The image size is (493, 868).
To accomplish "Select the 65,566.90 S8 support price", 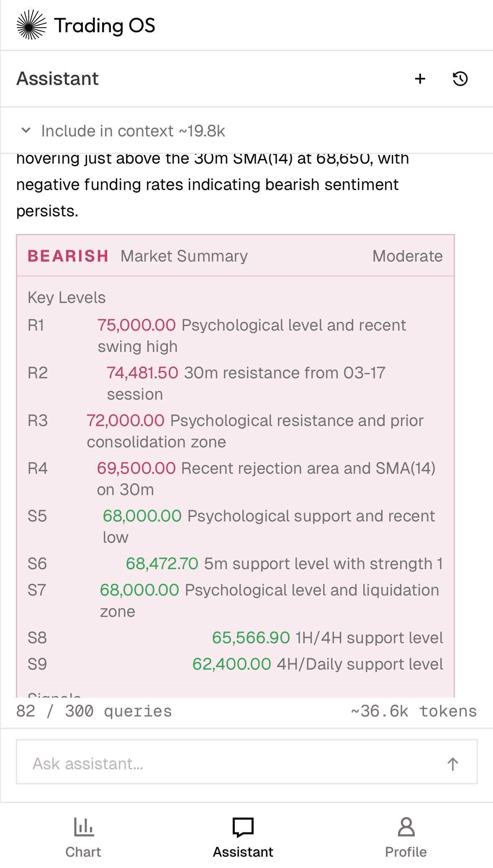I will (251, 638).
